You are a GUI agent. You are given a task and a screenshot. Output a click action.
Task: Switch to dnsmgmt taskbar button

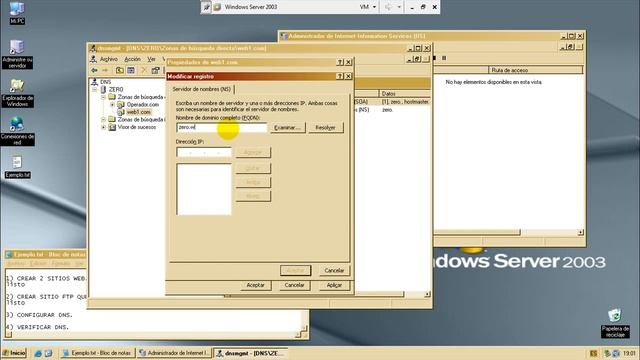[251, 353]
